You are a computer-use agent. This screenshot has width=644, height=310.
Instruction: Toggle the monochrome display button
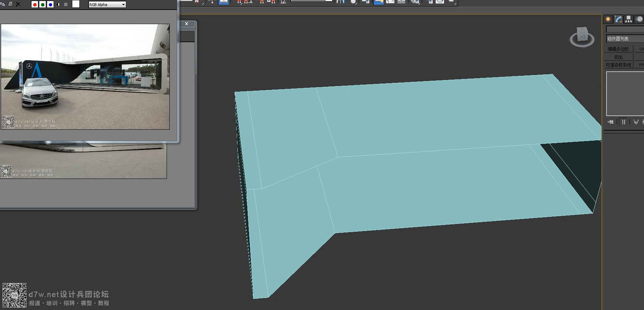[66, 5]
